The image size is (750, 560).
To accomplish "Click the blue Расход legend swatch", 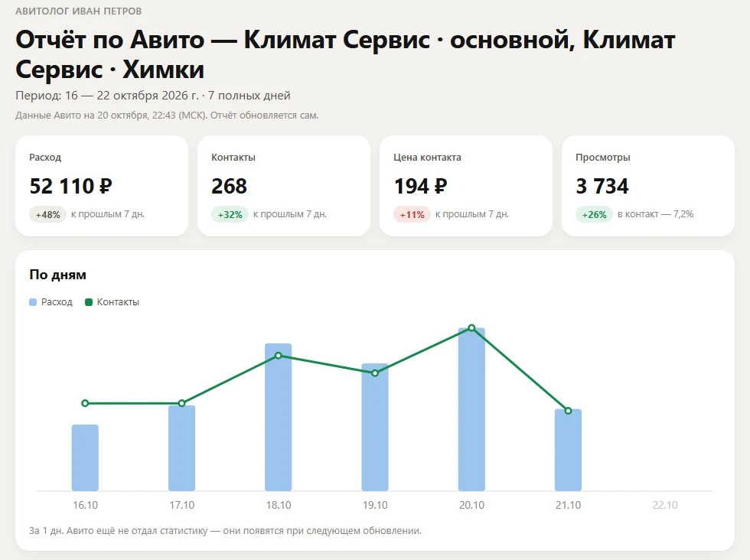I will [33, 302].
